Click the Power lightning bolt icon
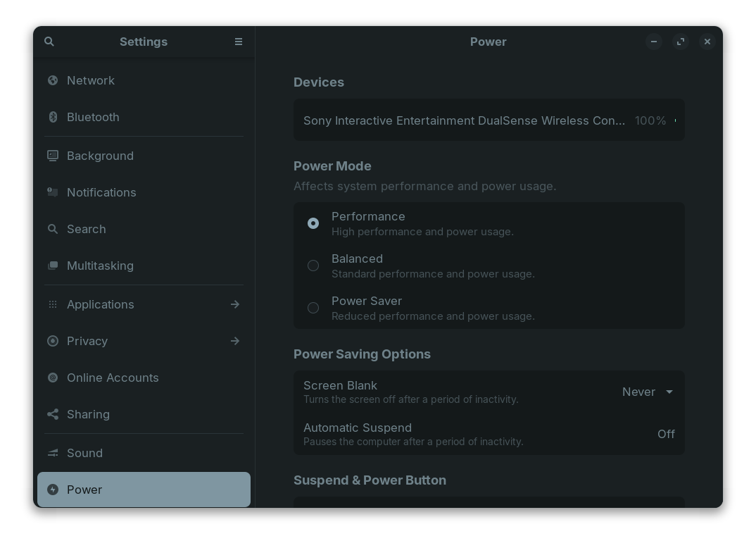The height and width of the screenshot is (548, 756). click(53, 490)
